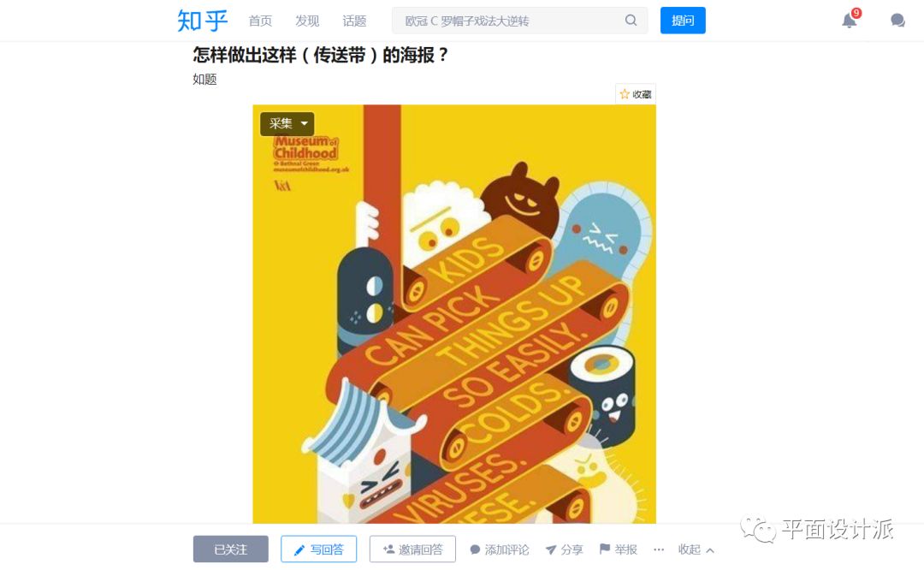The height and width of the screenshot is (570, 924).
Task: Share the question via 分享
Action: (564, 549)
